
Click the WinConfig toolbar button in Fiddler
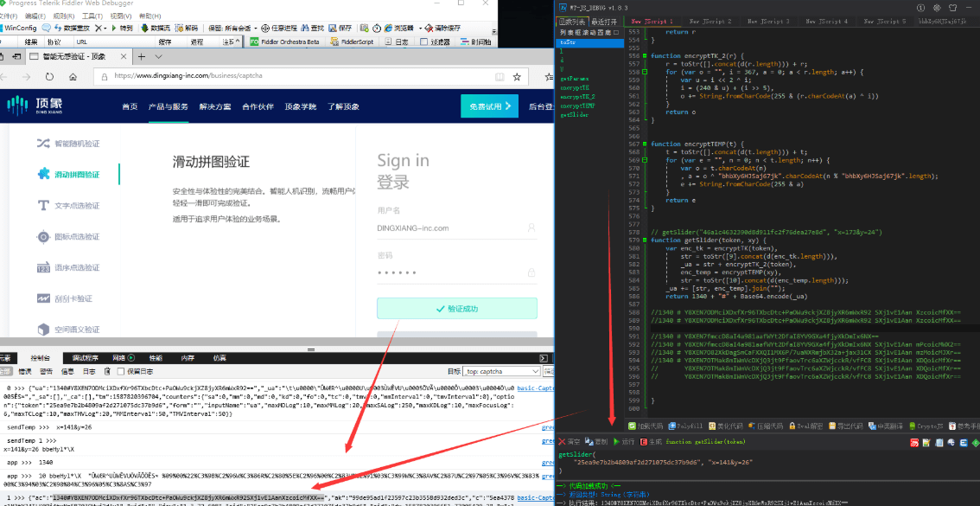coord(19,28)
